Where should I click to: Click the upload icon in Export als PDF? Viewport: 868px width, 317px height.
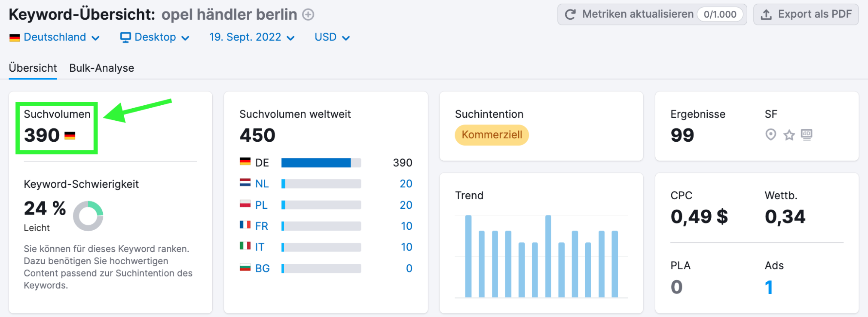[x=766, y=15]
